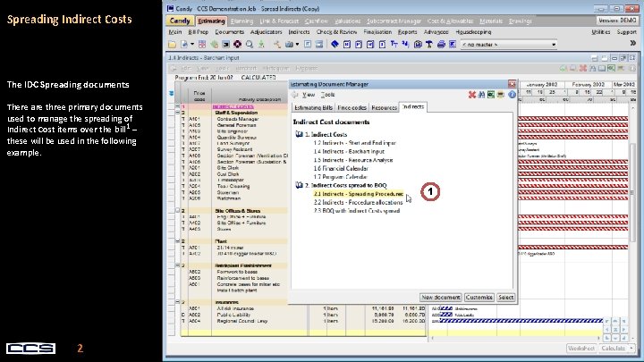The width and height of the screenshot is (644, 362).
Task: Click back arrow icon in Document Manager
Action: pyautogui.click(x=295, y=95)
